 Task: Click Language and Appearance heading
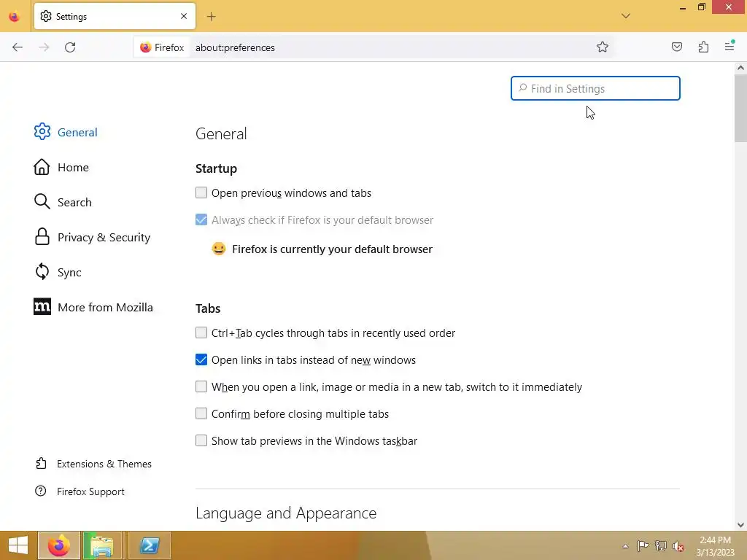(x=286, y=513)
